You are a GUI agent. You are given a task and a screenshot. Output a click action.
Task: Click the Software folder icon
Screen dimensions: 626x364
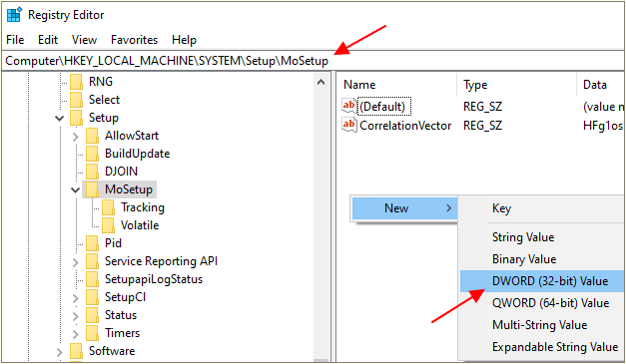(76, 351)
